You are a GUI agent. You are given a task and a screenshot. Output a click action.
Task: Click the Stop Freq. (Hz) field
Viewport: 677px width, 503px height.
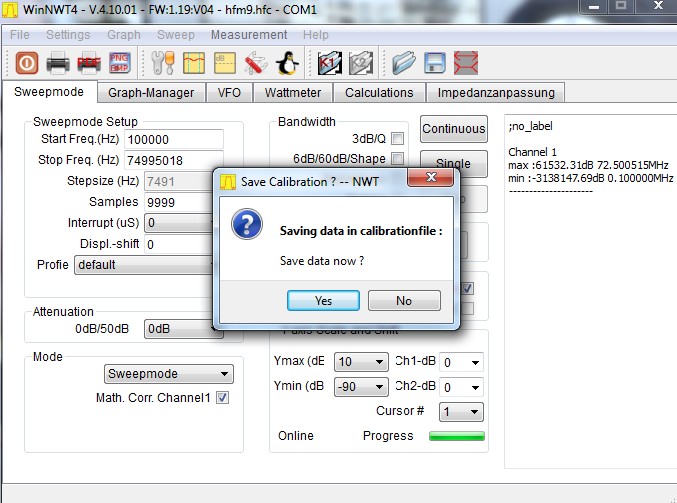174,161
